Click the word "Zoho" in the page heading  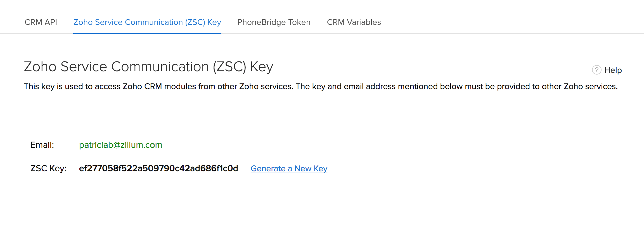tap(40, 67)
